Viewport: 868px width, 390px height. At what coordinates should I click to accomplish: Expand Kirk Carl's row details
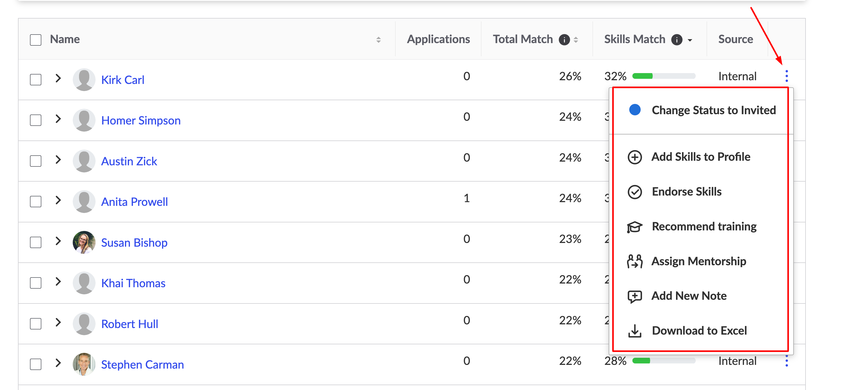pos(58,79)
